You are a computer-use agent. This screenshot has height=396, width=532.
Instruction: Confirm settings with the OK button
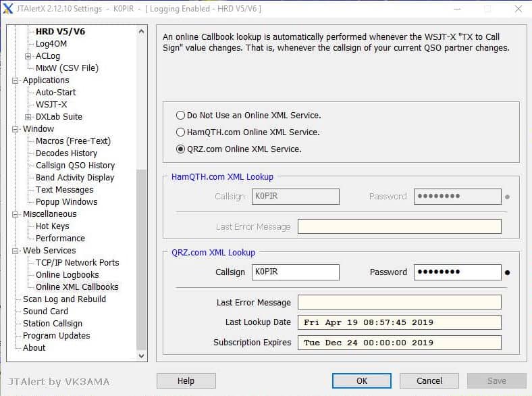click(x=362, y=380)
